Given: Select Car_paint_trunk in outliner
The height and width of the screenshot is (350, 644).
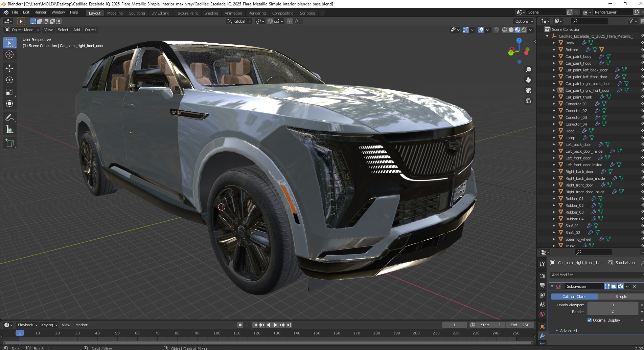Looking at the screenshot, I should click(x=578, y=97).
